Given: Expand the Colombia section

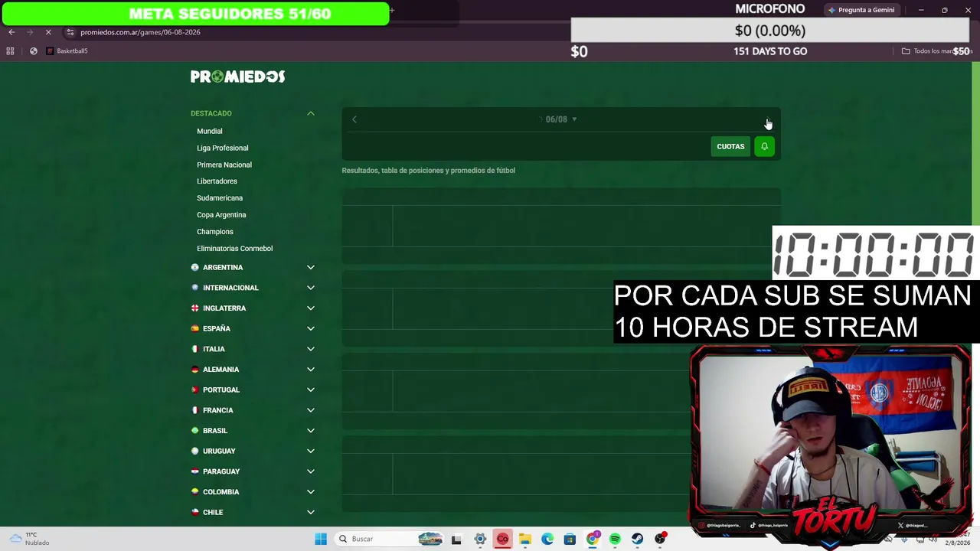Looking at the screenshot, I should point(311,492).
